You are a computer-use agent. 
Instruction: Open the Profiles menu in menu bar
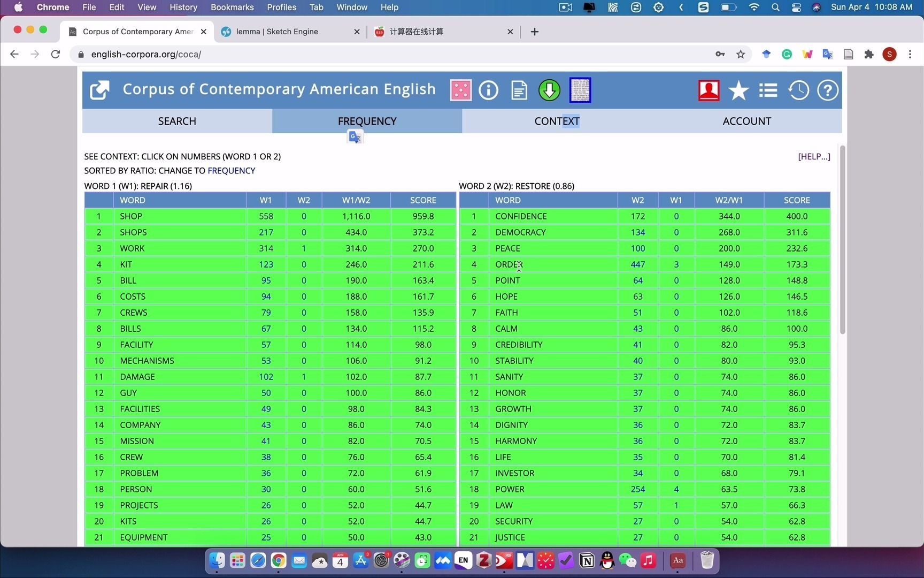coord(281,7)
